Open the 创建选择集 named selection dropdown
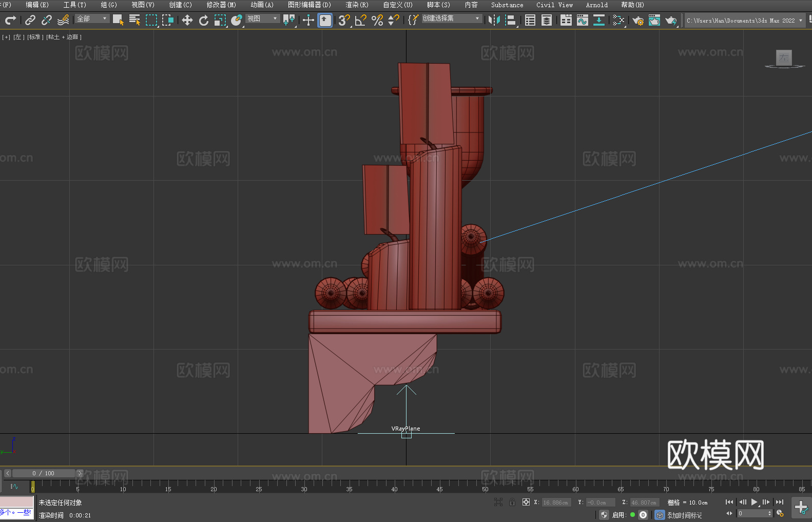Screen dimensions: 812x522 tap(452, 18)
